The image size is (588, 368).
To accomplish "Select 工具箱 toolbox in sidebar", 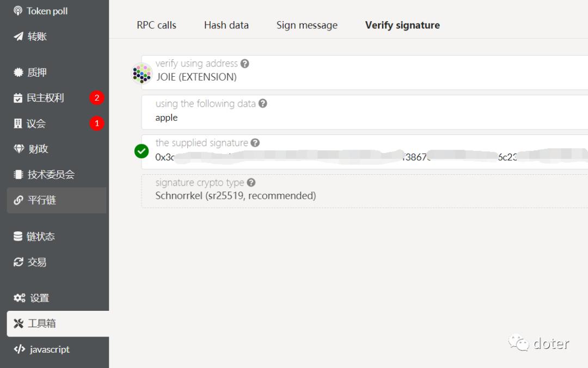I will (x=42, y=324).
